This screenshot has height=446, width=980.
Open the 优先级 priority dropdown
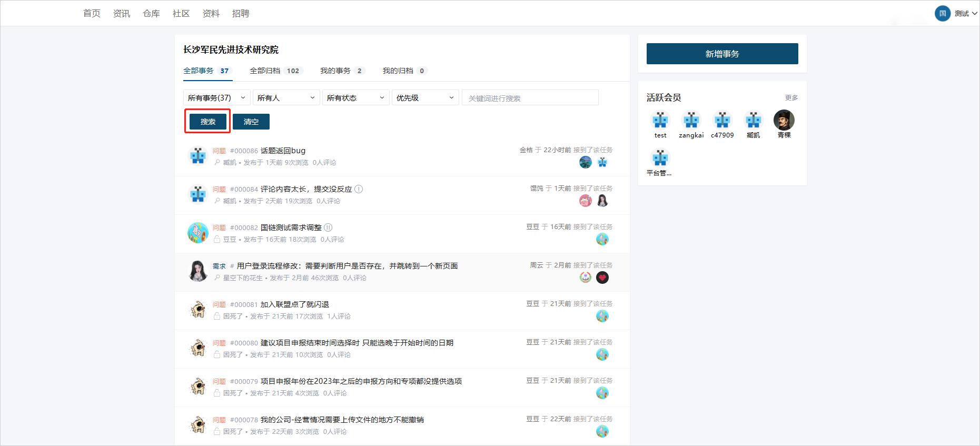coord(425,98)
